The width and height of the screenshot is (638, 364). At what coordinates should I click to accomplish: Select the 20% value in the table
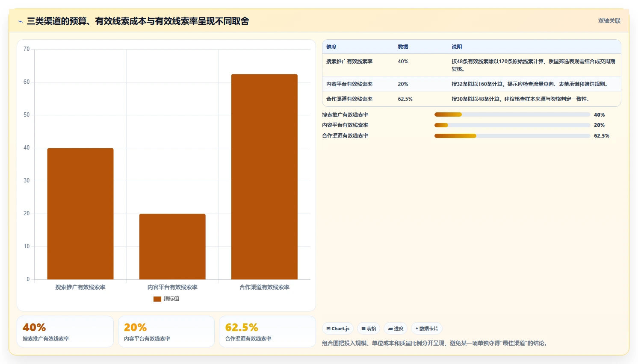(x=403, y=84)
